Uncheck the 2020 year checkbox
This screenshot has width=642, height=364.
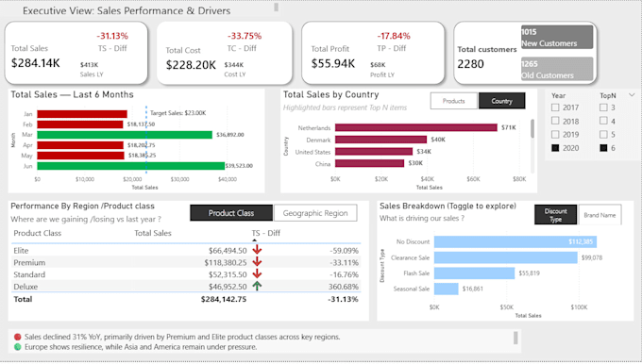coord(555,148)
